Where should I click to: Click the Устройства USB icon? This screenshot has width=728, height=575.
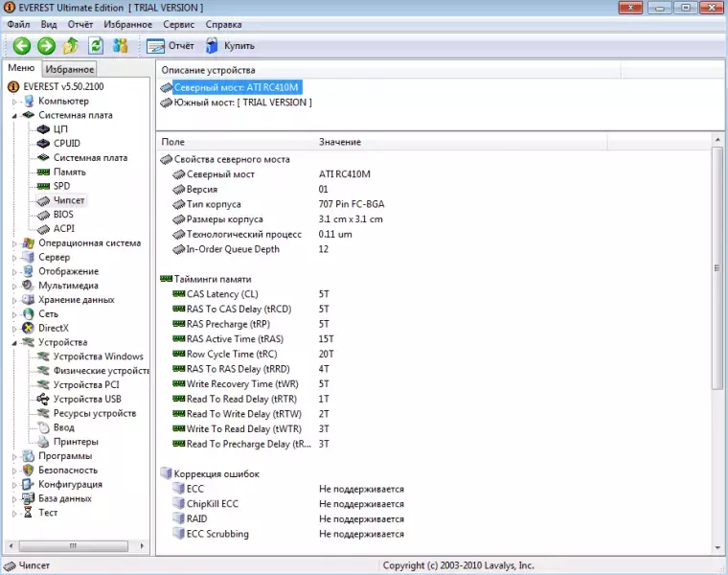click(x=43, y=399)
